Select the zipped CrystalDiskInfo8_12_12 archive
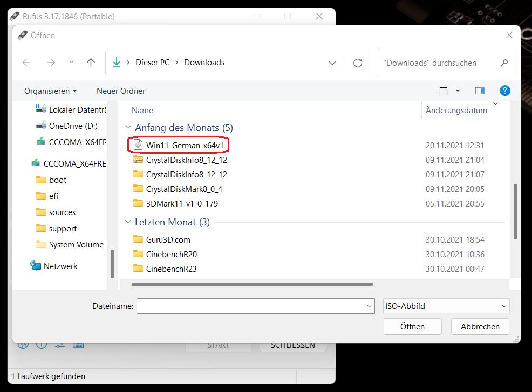532x392 pixels. (180, 160)
